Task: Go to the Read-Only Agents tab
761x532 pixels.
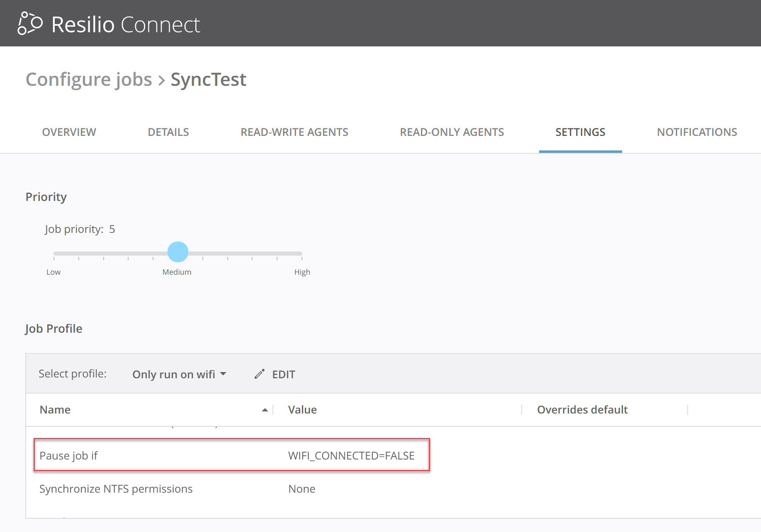Action: click(452, 132)
